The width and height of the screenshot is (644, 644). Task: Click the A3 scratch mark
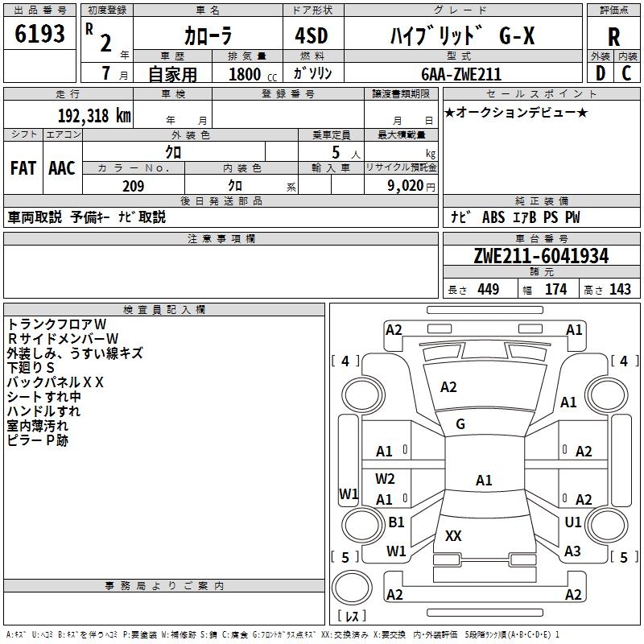[x=572, y=551]
